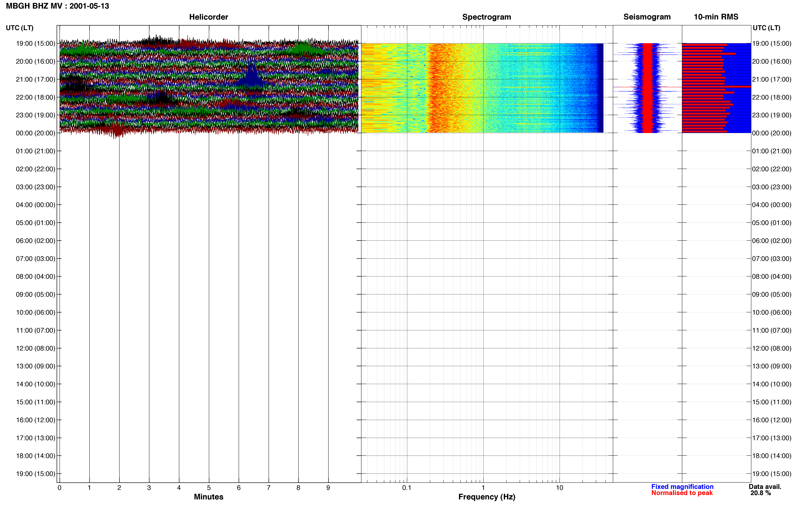The height and width of the screenshot is (508, 812).
Task: Click the 14:00 (10:00) label on the right axis
Action: (772, 384)
